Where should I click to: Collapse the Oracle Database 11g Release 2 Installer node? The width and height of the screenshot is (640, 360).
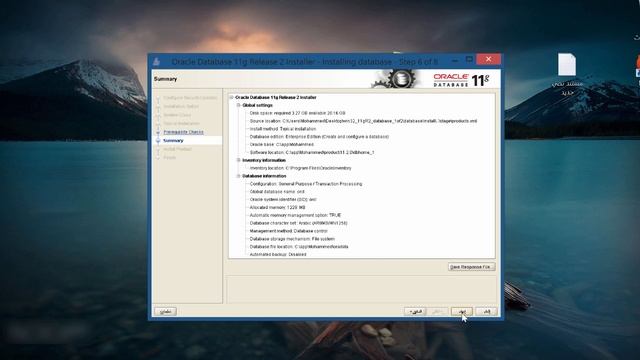[231, 98]
